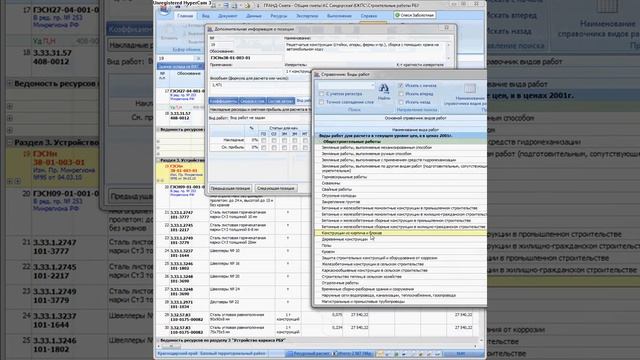Enable the С учетом регистра checkbox
640x360 pixels.
click(322, 94)
